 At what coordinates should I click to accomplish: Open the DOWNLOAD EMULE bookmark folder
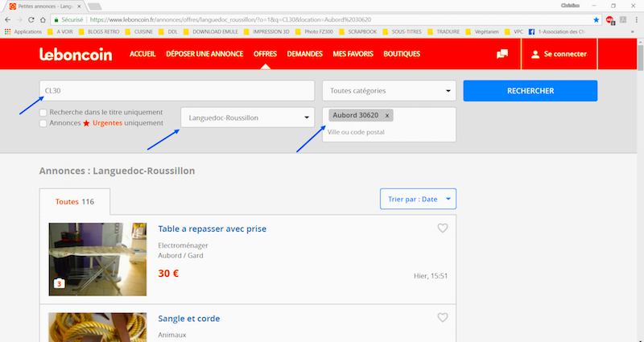[x=211, y=31]
